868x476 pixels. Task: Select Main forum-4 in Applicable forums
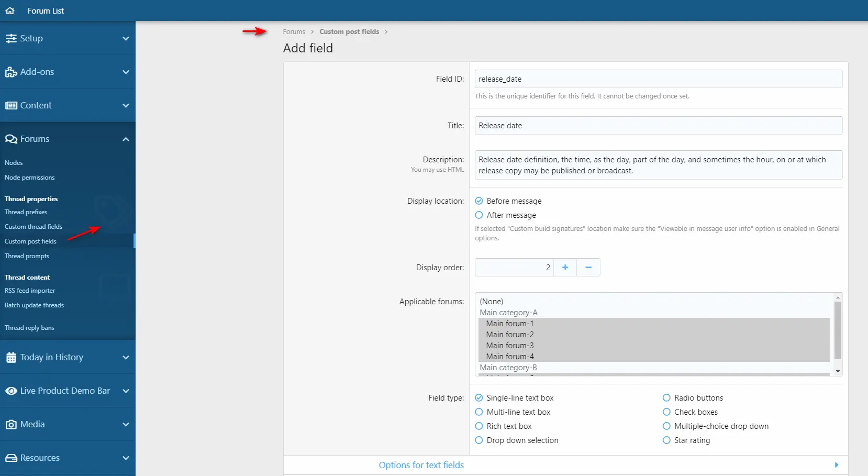point(654,357)
